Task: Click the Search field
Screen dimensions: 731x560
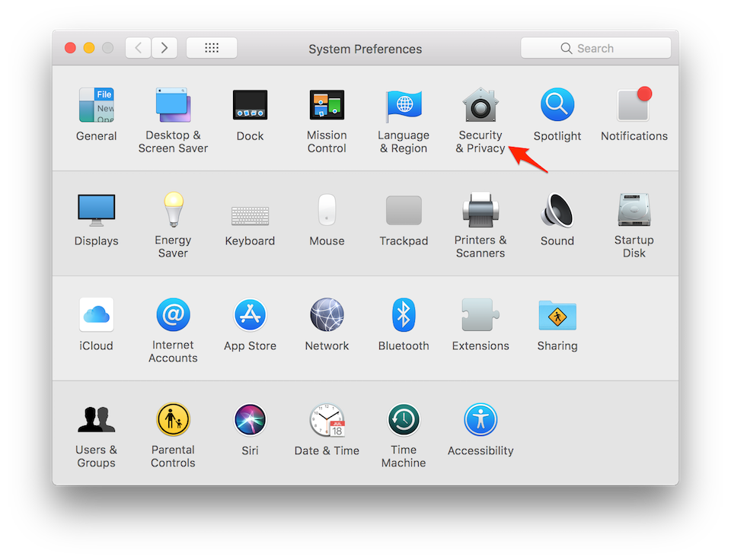Action: pos(595,47)
